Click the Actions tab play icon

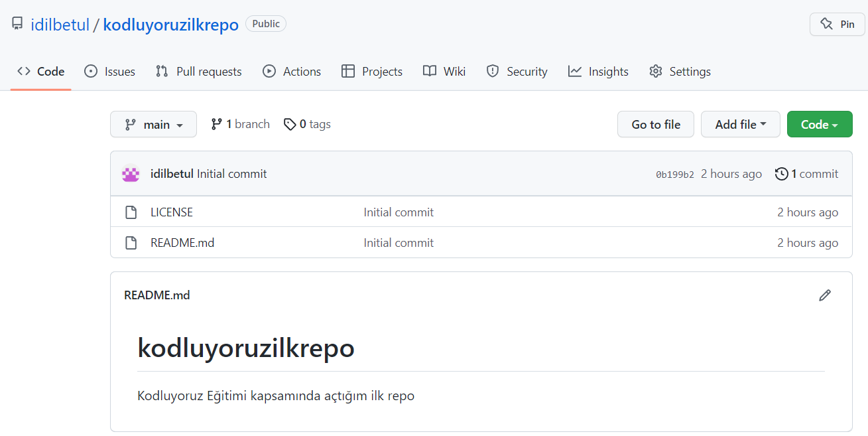click(269, 72)
